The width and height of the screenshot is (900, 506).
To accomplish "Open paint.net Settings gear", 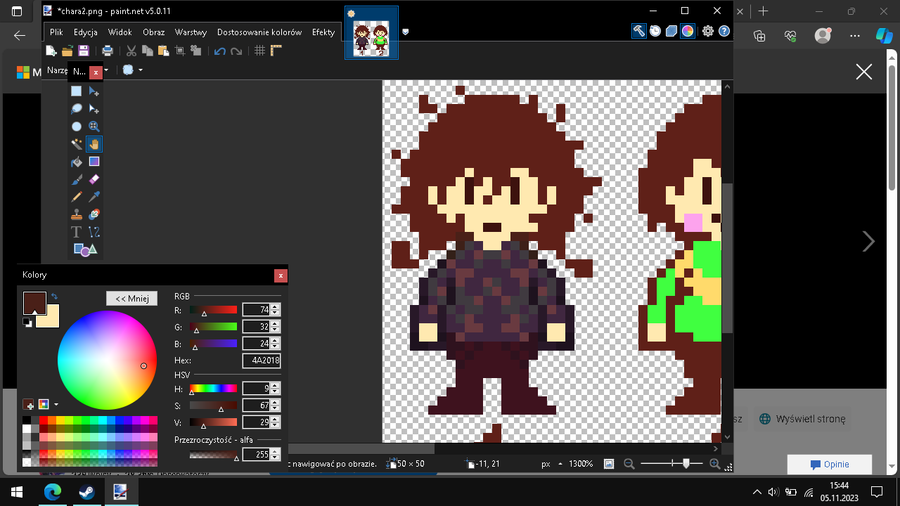I will [x=708, y=31].
